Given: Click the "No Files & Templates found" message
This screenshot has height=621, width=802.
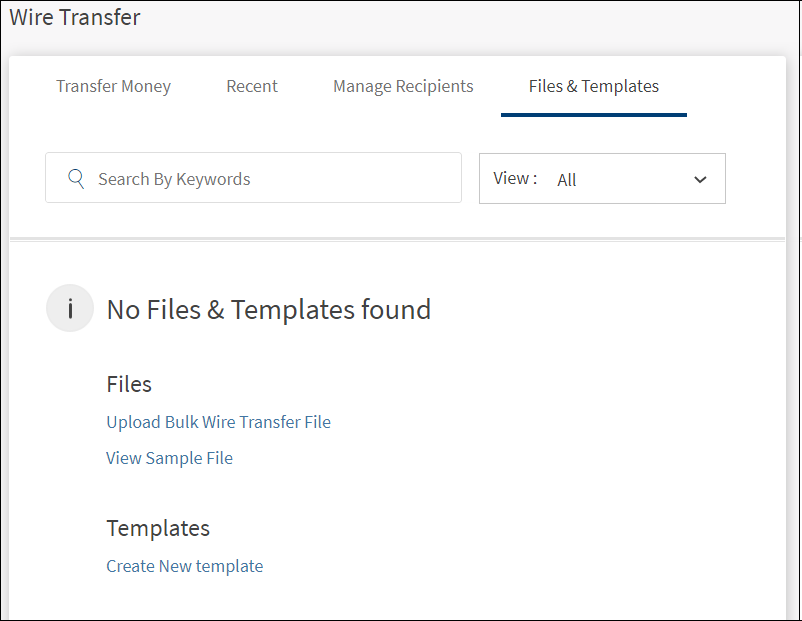Looking at the screenshot, I should click(268, 310).
